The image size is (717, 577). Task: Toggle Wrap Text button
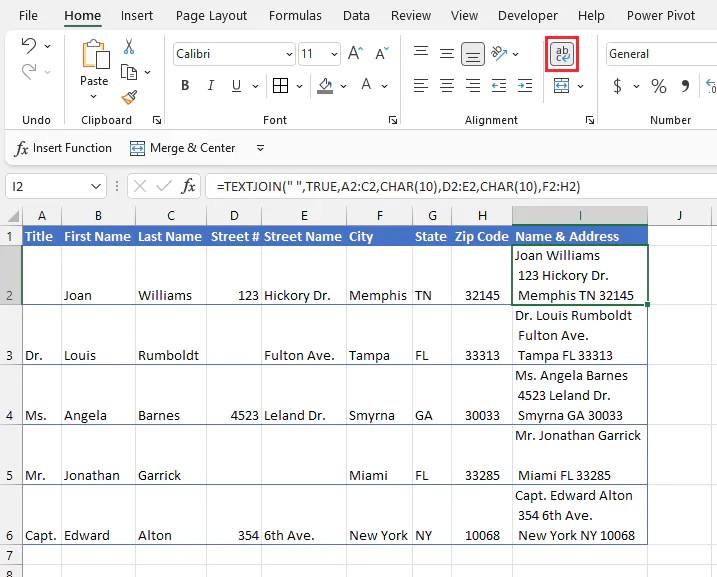click(562, 54)
